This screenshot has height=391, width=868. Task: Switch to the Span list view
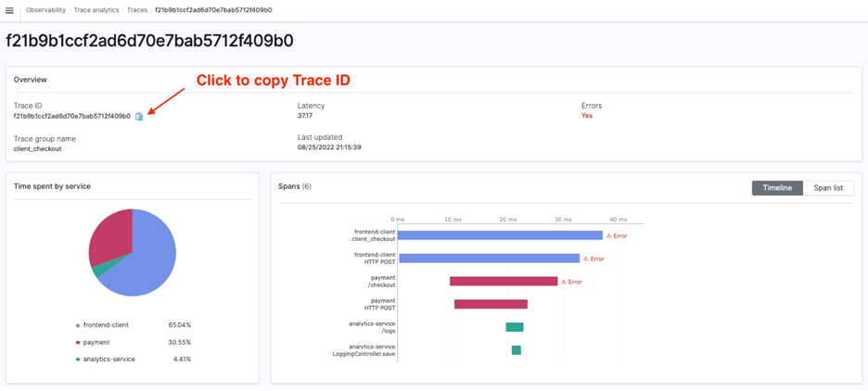(828, 188)
